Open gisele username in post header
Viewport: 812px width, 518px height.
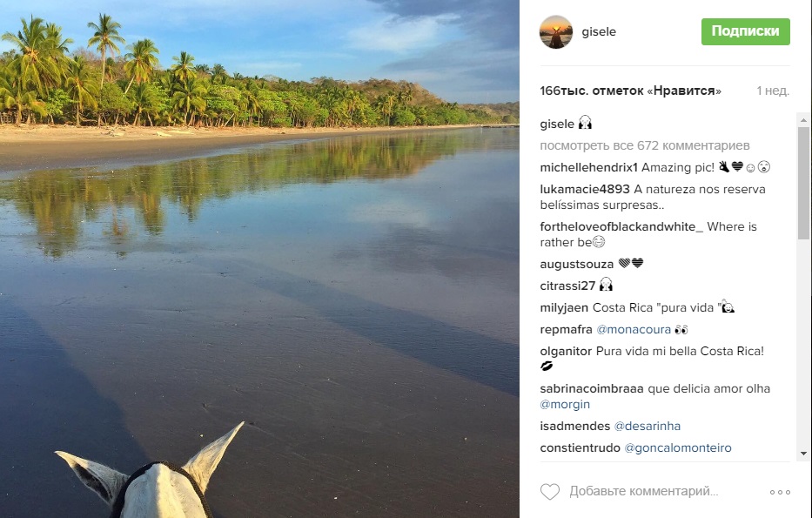tap(601, 32)
